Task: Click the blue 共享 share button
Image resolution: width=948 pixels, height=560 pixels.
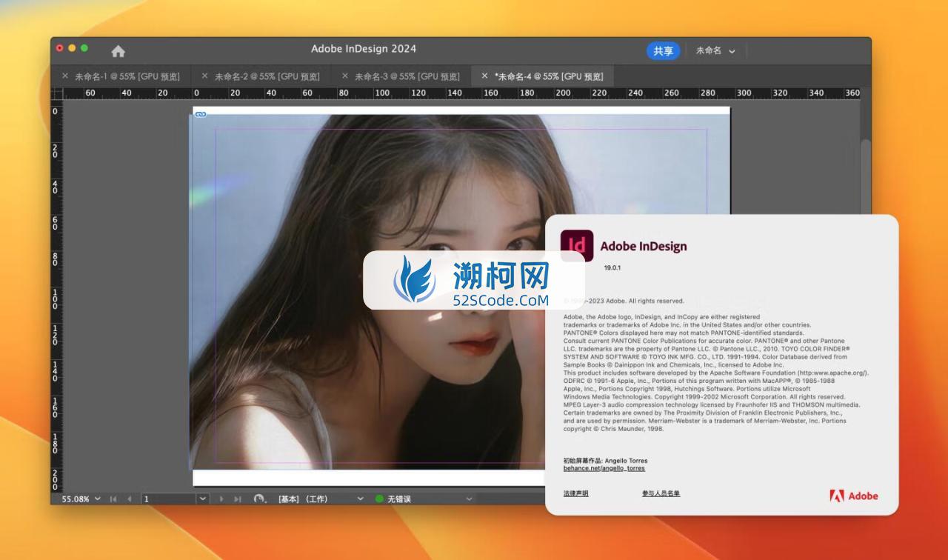Action: tap(663, 50)
